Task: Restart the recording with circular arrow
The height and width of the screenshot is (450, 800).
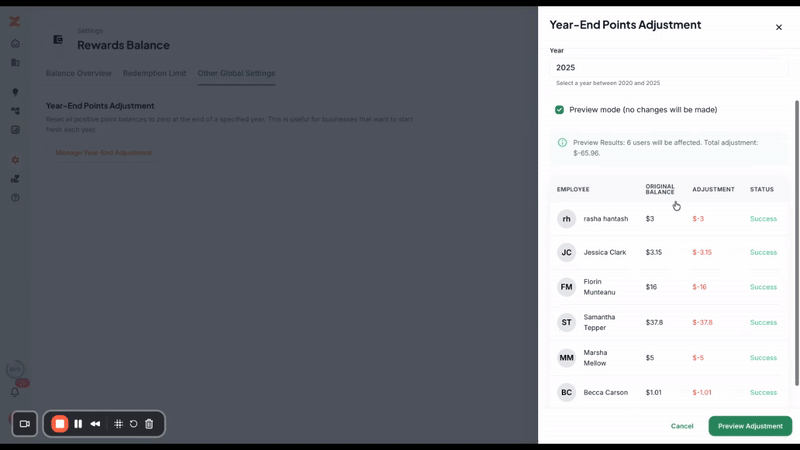Action: point(134,423)
